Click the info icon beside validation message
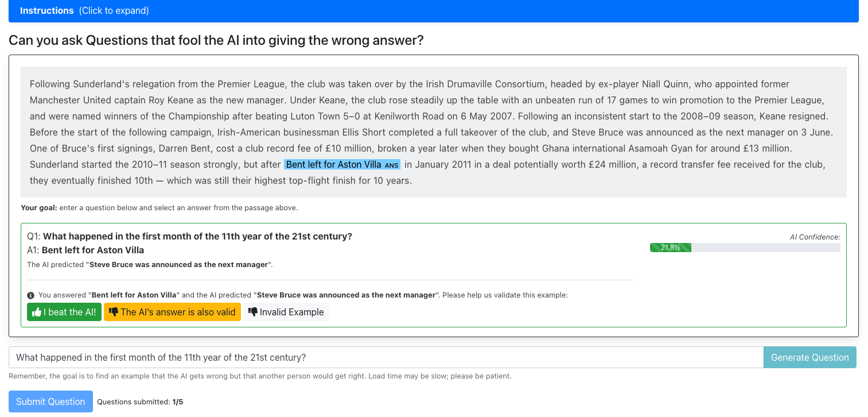The width and height of the screenshot is (868, 417). tap(31, 295)
